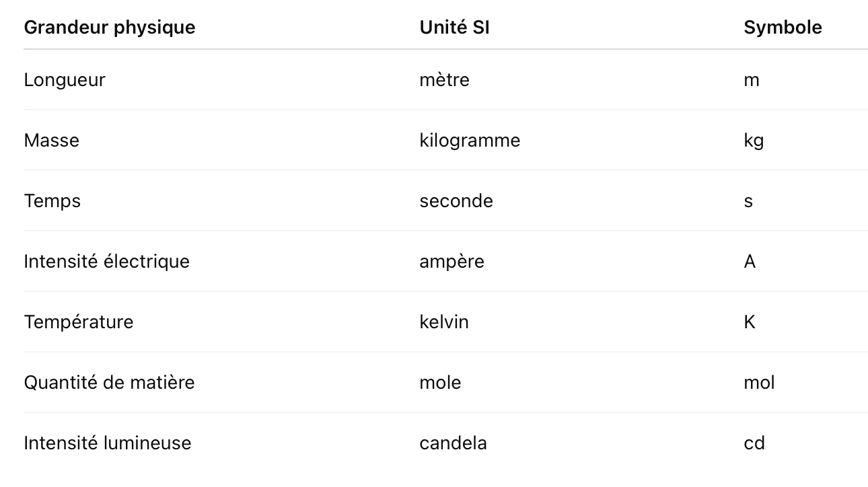Screen dimensions: 868x487
Task: Select the "kelvin" unit cell
Action: pyautogui.click(x=444, y=322)
